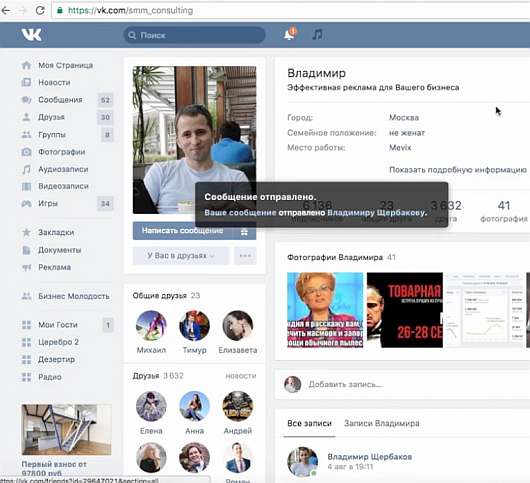Open Документы in sidebar

tap(60, 250)
